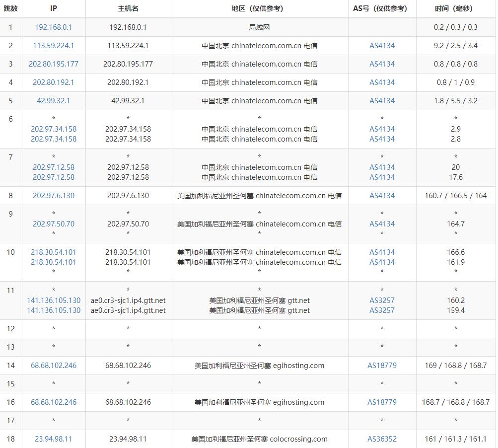
Task: Open the AS4134 link in hop 3 row
Action: tap(382, 64)
